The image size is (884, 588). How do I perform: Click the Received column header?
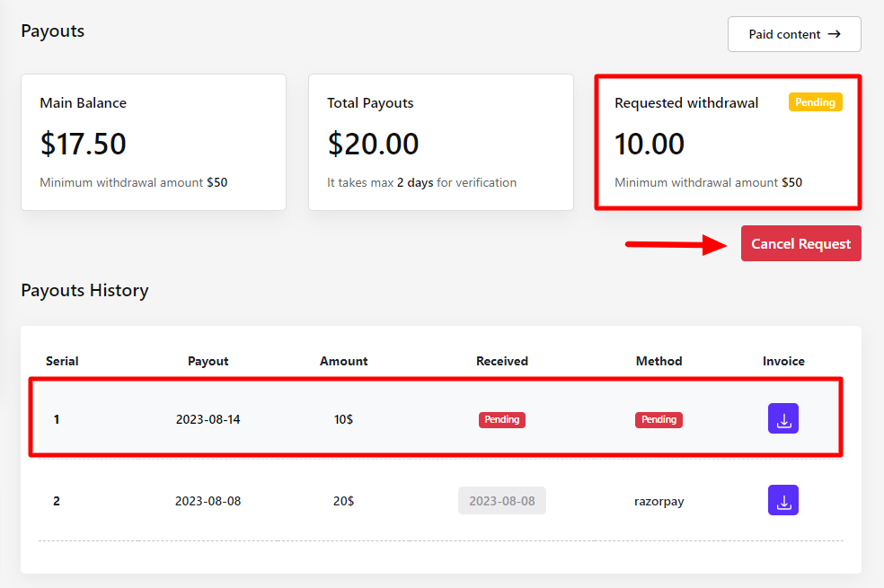click(501, 361)
